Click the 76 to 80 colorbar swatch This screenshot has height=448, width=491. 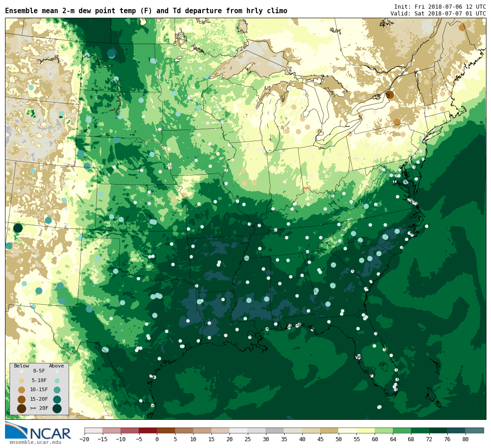pos(456,430)
